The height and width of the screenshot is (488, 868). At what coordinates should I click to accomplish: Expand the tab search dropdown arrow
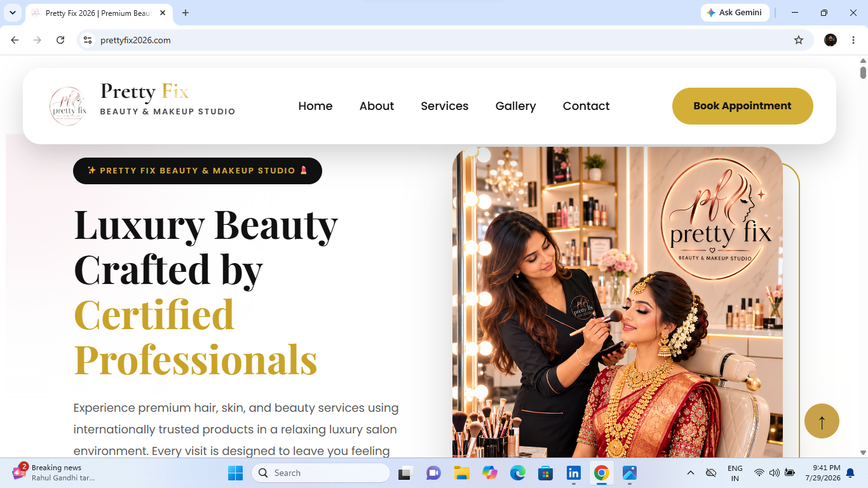point(12,13)
